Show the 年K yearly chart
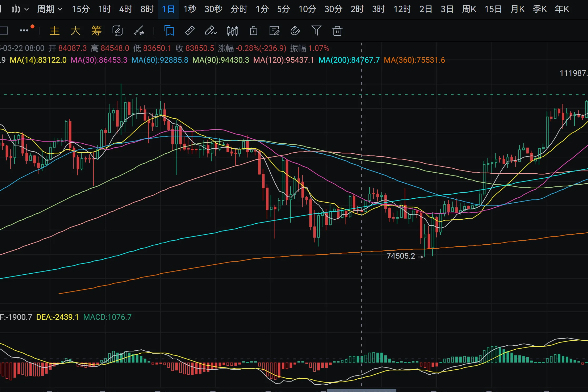This screenshot has height=392, width=588. point(562,9)
